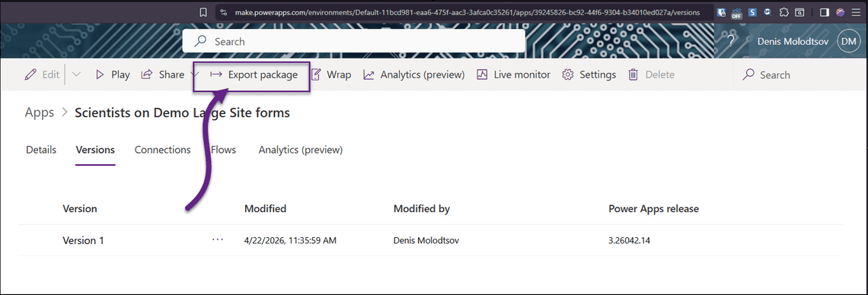Image resolution: width=868 pixels, height=295 pixels.
Task: Click the Modified by column header
Action: pyautogui.click(x=421, y=209)
